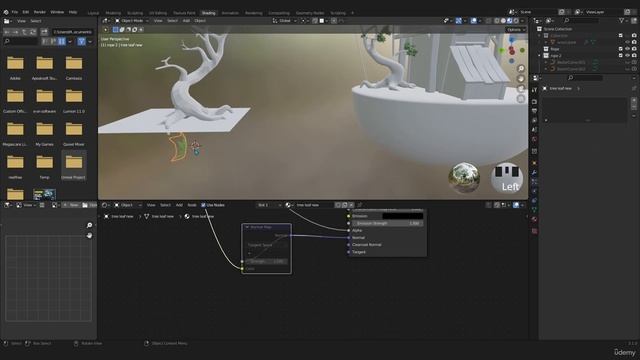Screen dimensions: 640x360
Task: Click the perspective/orthographic toggle gizmo
Action: pyautogui.click(x=521, y=99)
